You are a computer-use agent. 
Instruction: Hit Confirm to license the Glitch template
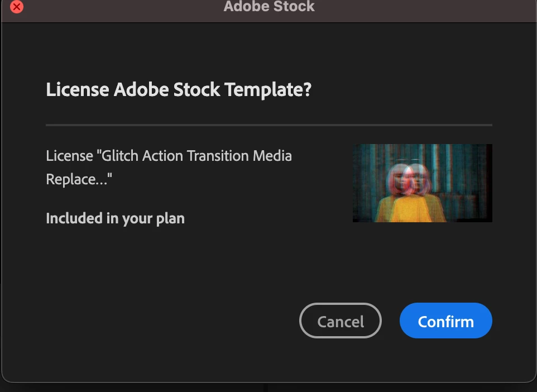(x=445, y=321)
